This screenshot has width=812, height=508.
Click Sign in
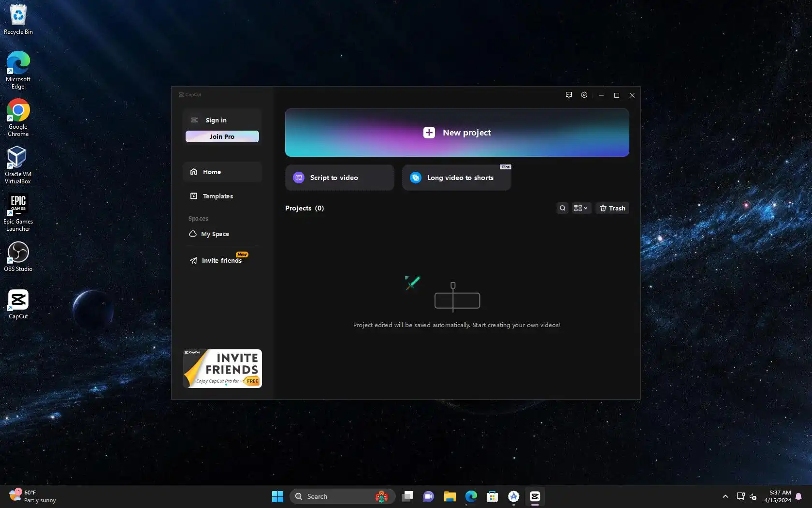coord(216,120)
